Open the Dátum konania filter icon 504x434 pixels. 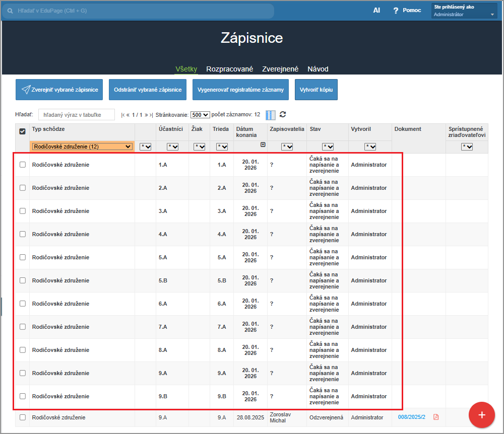coord(263,145)
